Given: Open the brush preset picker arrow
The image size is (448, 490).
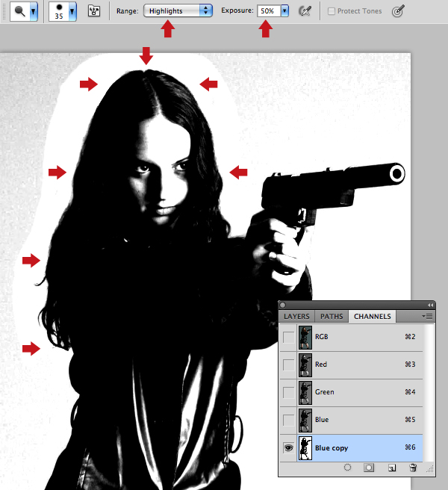Looking at the screenshot, I should coord(72,11).
